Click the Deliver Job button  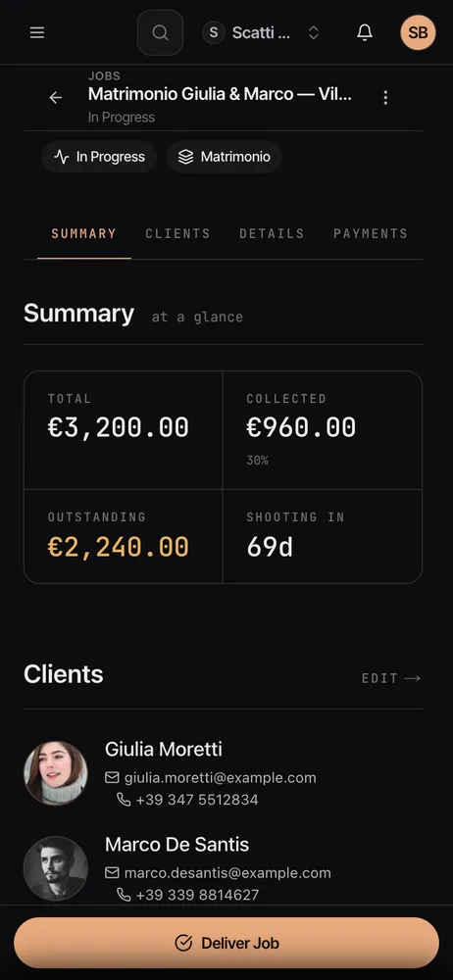[226, 943]
